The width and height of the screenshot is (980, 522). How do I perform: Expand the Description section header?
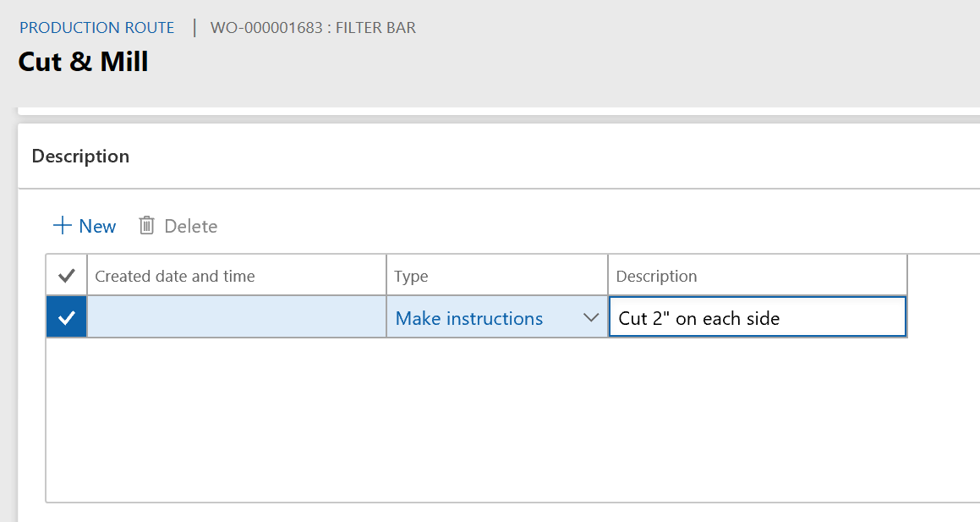click(x=80, y=157)
